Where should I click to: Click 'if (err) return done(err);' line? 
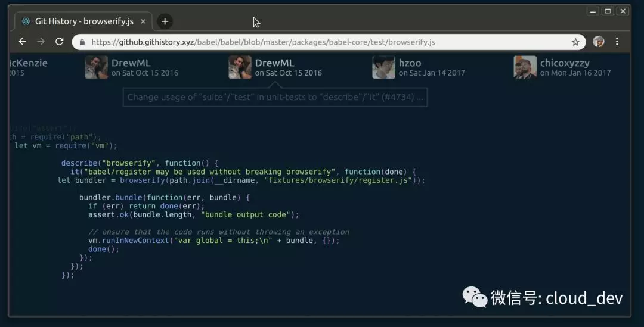pyautogui.click(x=146, y=206)
